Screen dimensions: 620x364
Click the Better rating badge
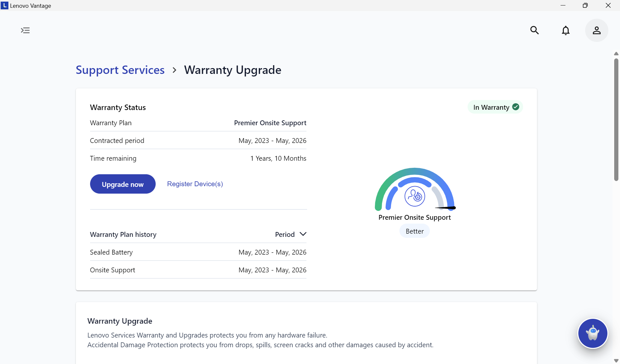click(415, 231)
